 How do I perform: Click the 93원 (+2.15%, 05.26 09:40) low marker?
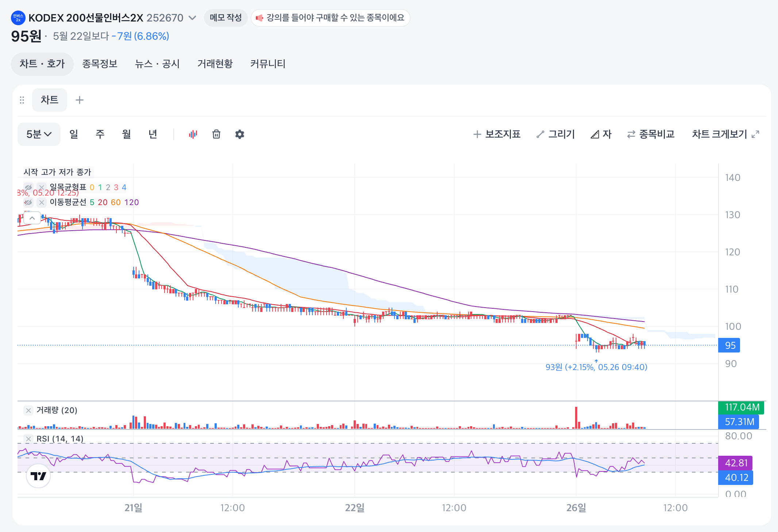[x=596, y=367]
